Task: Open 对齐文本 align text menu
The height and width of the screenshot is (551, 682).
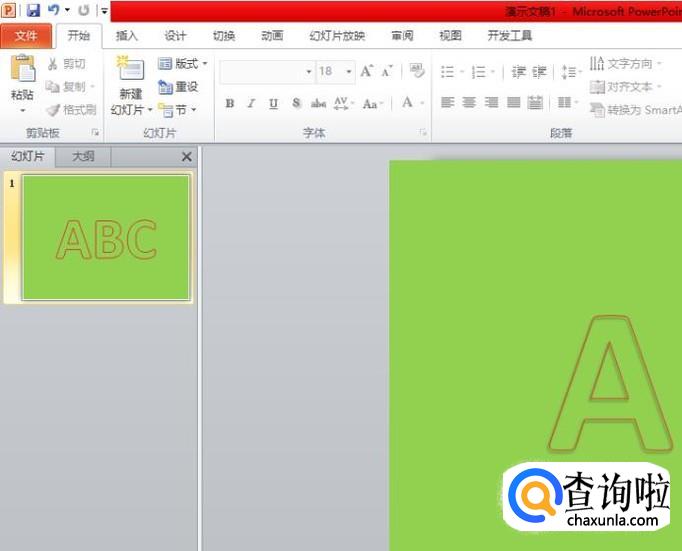Action: point(625,87)
